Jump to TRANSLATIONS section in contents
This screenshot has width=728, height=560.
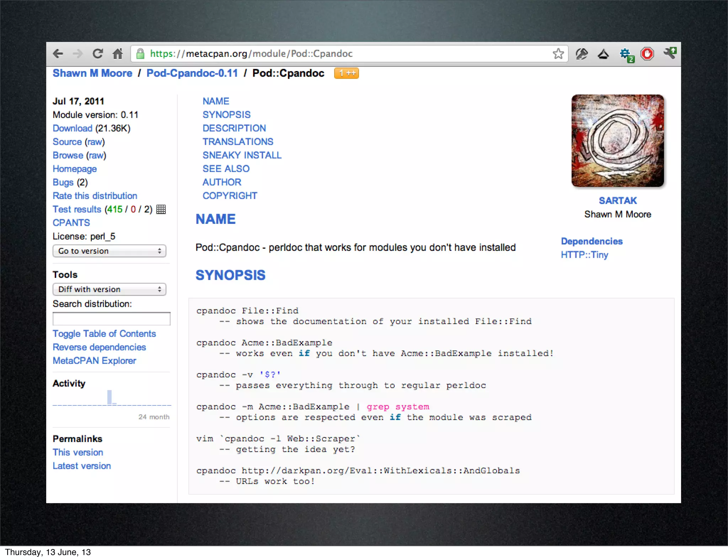(238, 142)
